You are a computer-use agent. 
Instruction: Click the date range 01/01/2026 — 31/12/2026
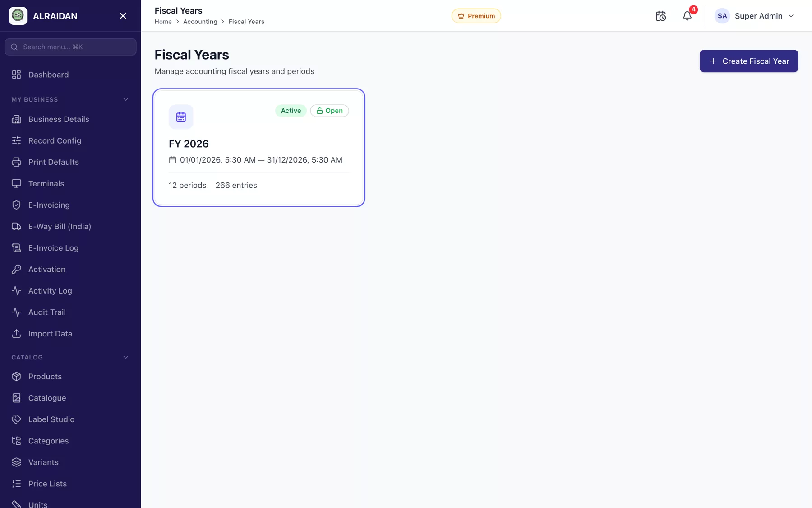coord(261,160)
